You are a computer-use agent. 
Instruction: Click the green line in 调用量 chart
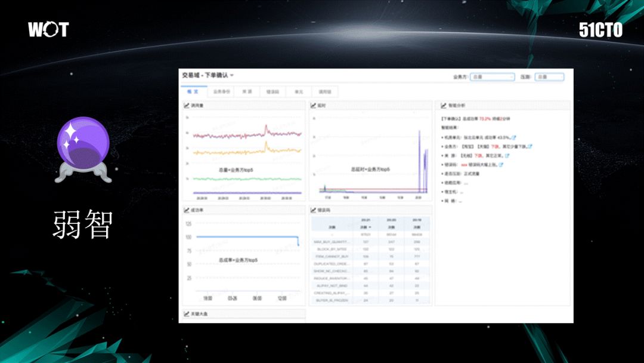(x=247, y=179)
